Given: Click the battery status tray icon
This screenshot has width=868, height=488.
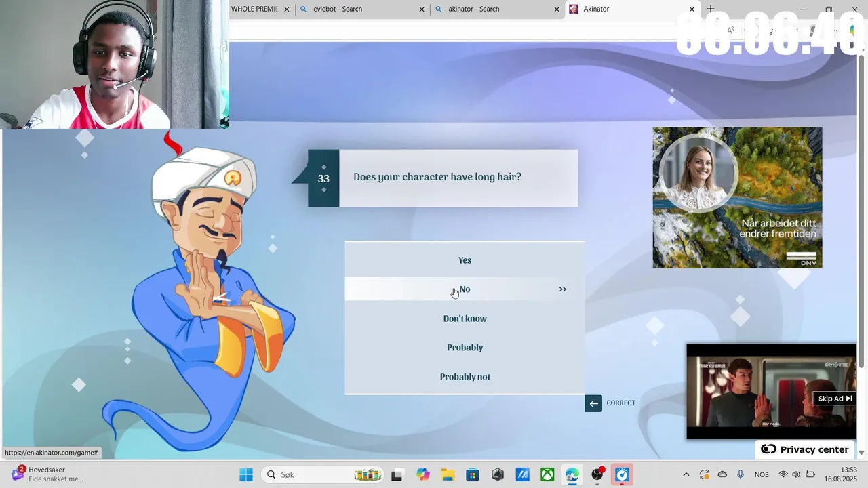Looking at the screenshot, I should (810, 474).
